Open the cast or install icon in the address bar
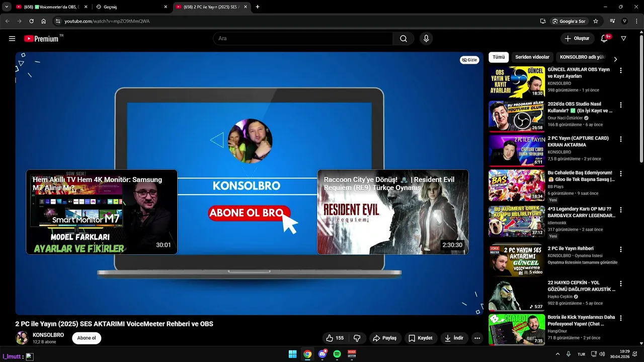This screenshot has height=362, width=644. click(x=543, y=21)
